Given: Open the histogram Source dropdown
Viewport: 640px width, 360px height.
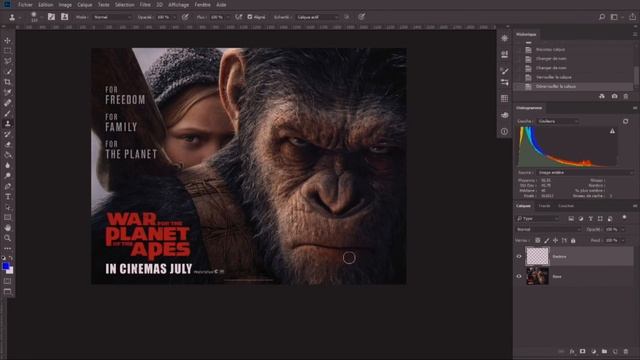Looking at the screenshot, I should pyautogui.click(x=585, y=173).
